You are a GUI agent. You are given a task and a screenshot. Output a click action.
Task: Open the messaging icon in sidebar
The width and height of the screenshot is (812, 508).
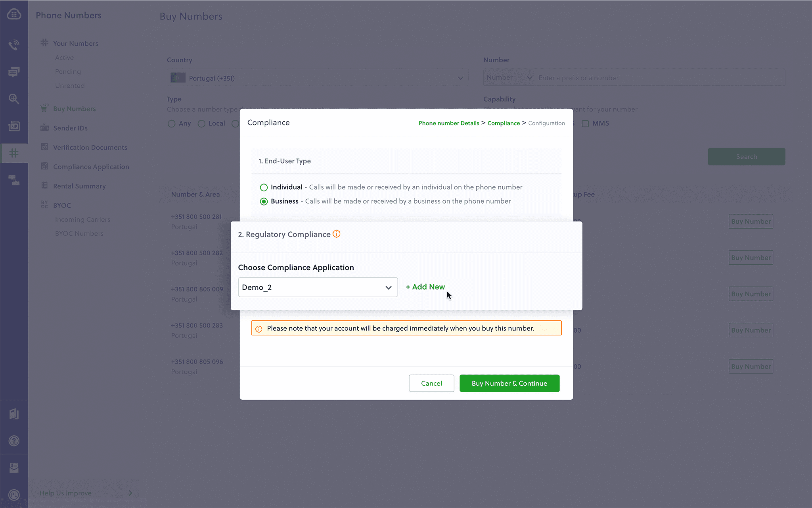click(x=14, y=72)
